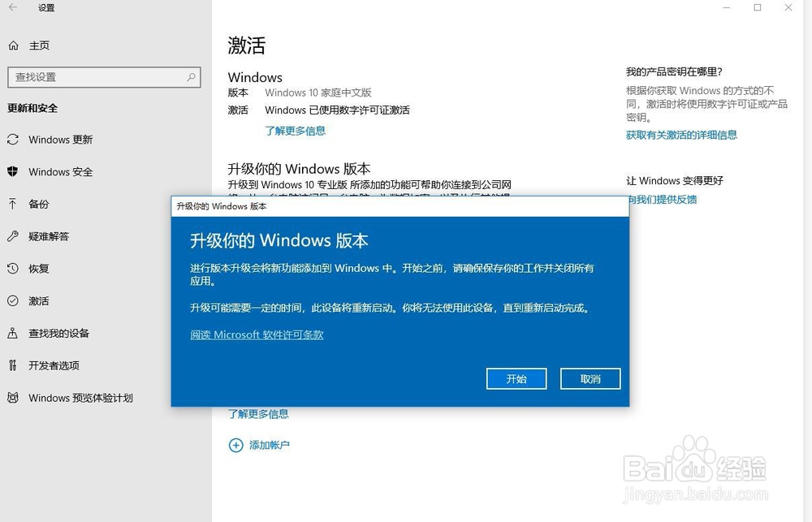Click 获取有关激活的详细信息 link

[681, 135]
